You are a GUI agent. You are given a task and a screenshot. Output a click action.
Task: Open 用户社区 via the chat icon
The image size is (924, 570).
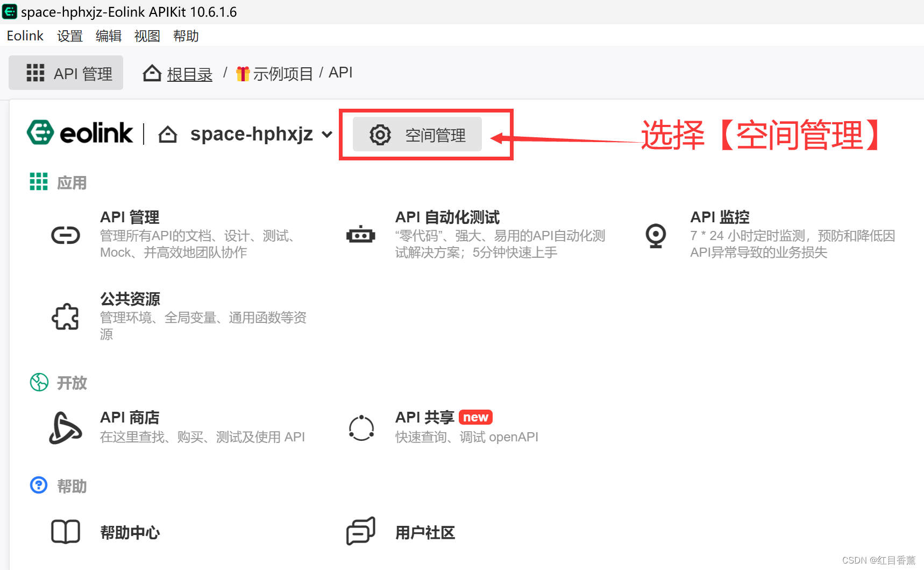tap(360, 530)
